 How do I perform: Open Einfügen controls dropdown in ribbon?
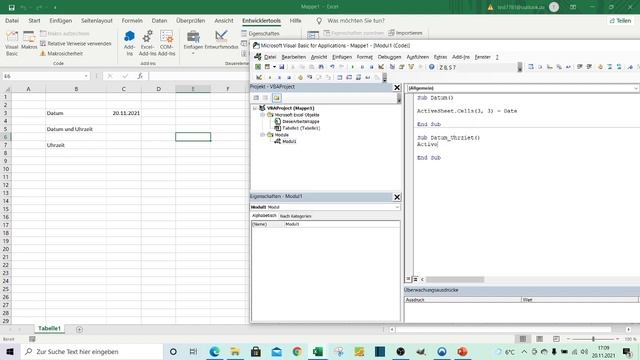193,43
